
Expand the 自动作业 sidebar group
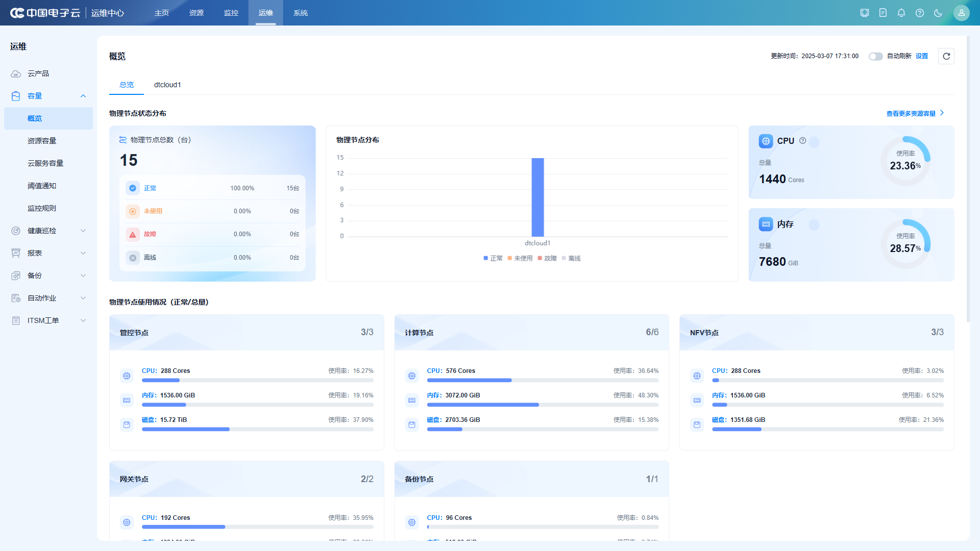(x=83, y=298)
